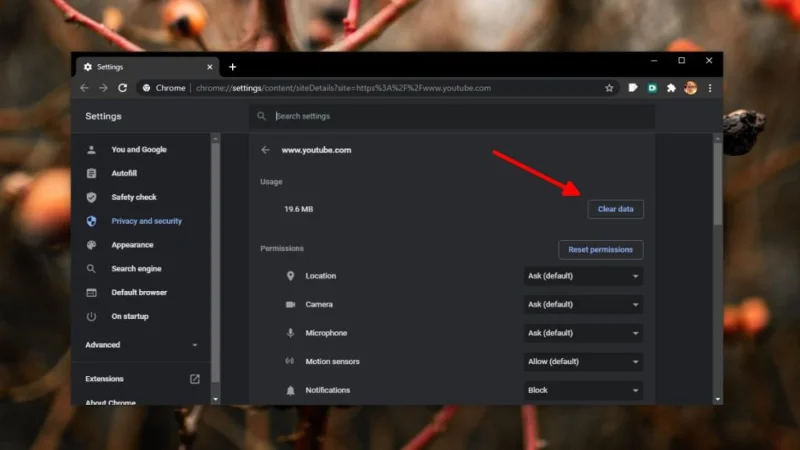Open On startup settings
Screen dimensions: 800x450
(x=130, y=316)
